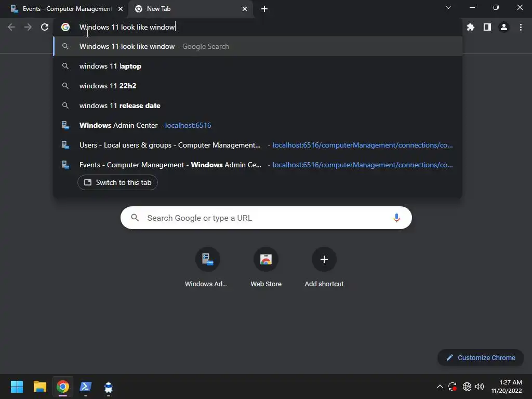
Task: Toggle the Chrome side panel icon
Action: pyautogui.click(x=487, y=27)
